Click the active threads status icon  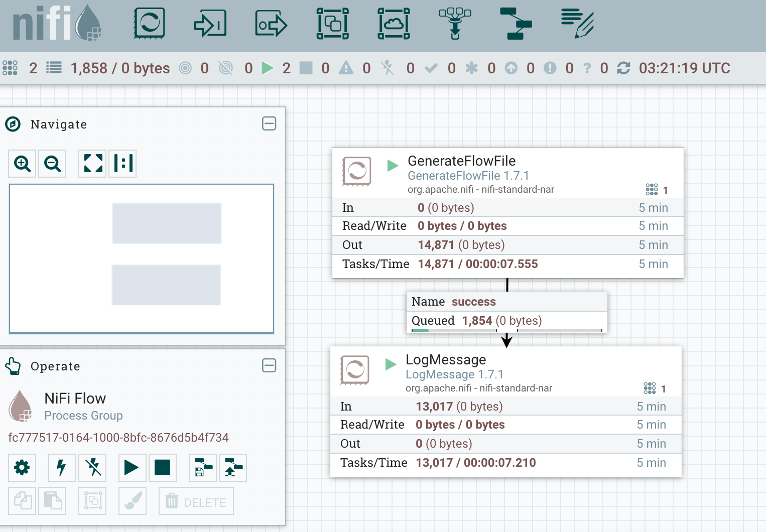(10, 68)
